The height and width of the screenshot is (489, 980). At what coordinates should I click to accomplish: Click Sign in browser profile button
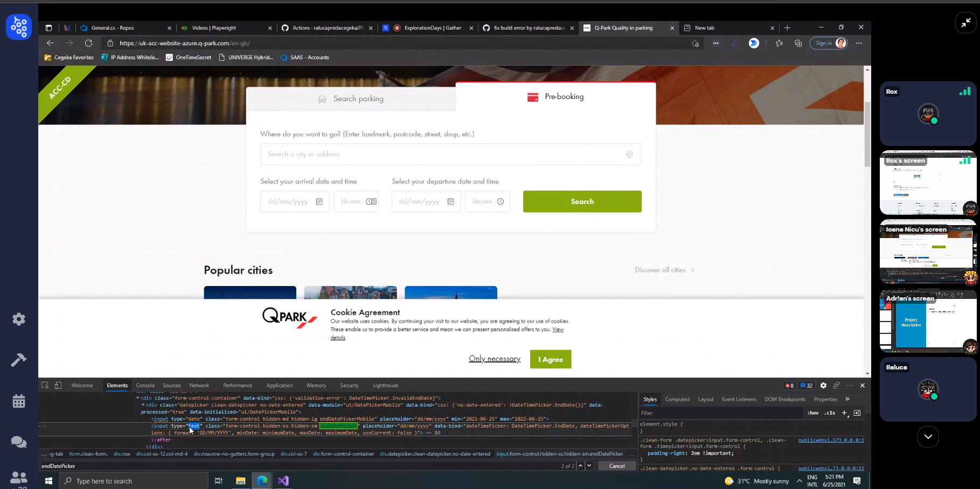click(x=829, y=43)
